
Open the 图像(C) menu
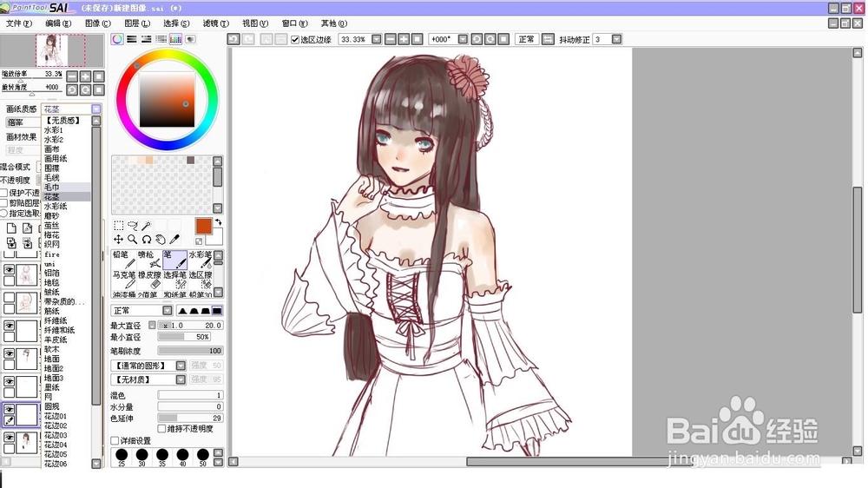click(97, 23)
